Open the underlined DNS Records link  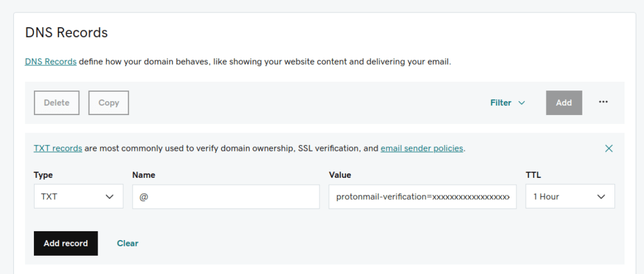tap(50, 62)
